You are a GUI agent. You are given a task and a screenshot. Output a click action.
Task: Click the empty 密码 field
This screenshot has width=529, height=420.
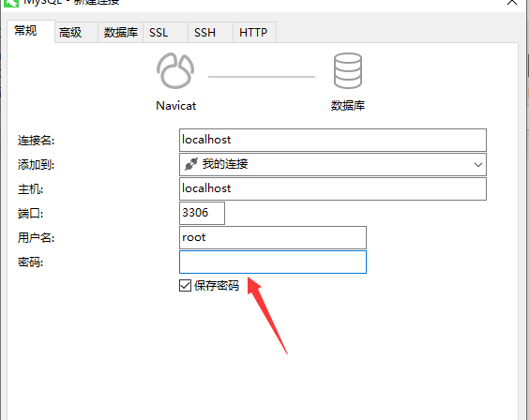tap(273, 262)
